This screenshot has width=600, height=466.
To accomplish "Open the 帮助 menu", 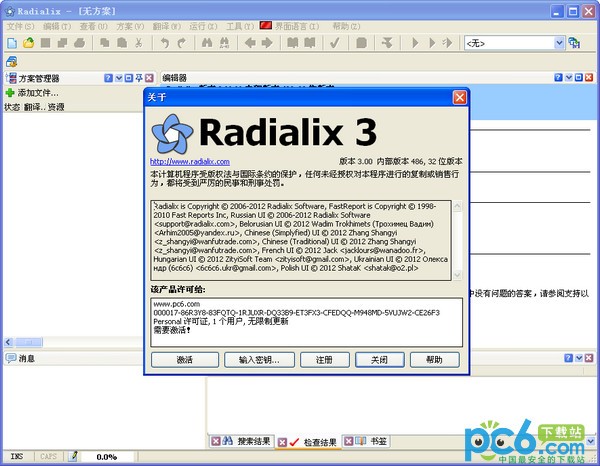I will click(346, 26).
